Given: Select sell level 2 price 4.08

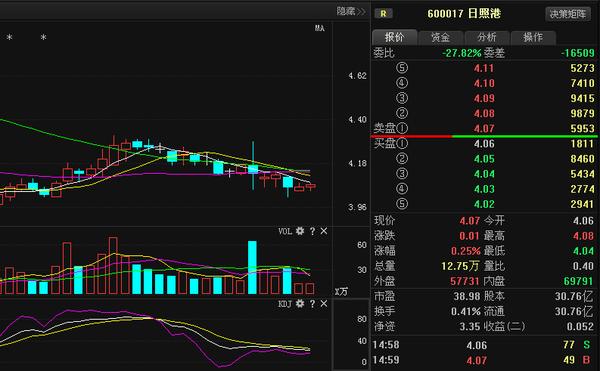Looking at the screenshot, I should (484, 113).
